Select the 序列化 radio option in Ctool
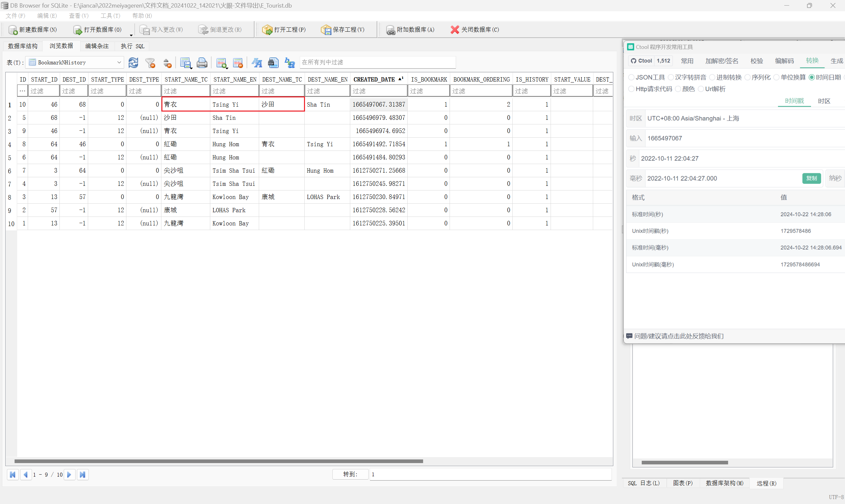Viewport: 845px width, 504px height. (x=748, y=78)
